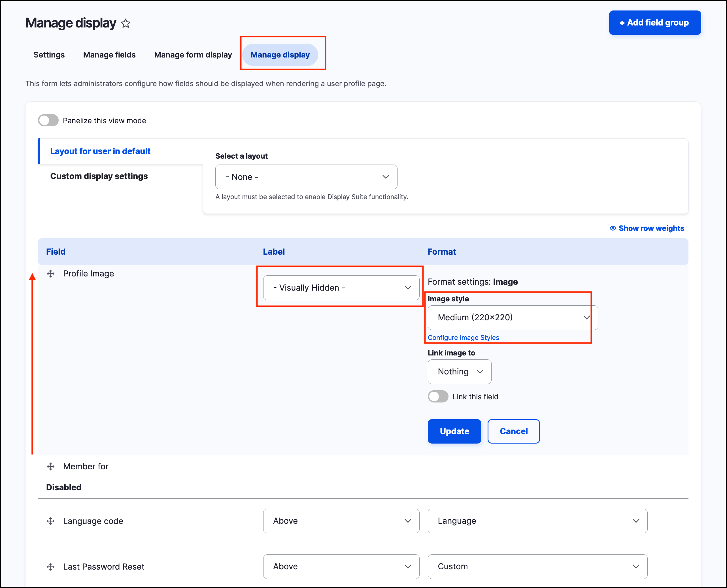Open the Visually Hidden label dropdown
The height and width of the screenshot is (588, 727).
pos(340,287)
